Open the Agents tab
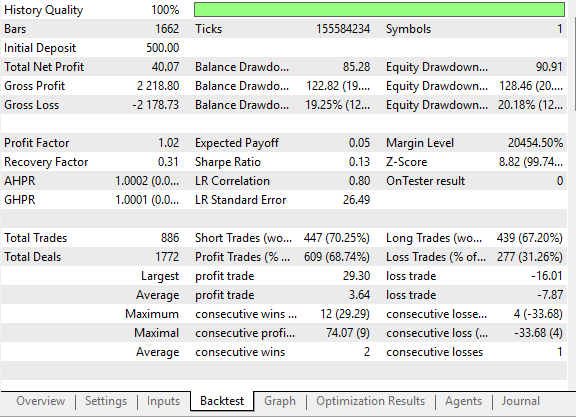Screen dimensions: 576x417 (464, 401)
